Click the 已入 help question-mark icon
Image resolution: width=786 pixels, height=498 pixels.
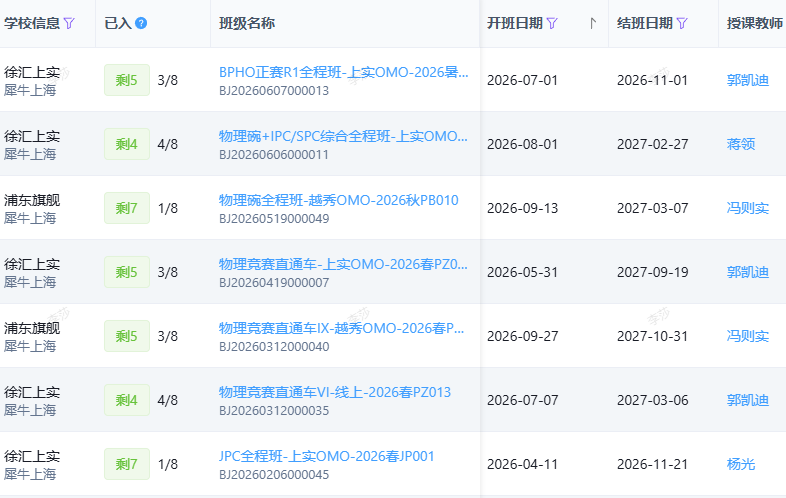click(141, 23)
